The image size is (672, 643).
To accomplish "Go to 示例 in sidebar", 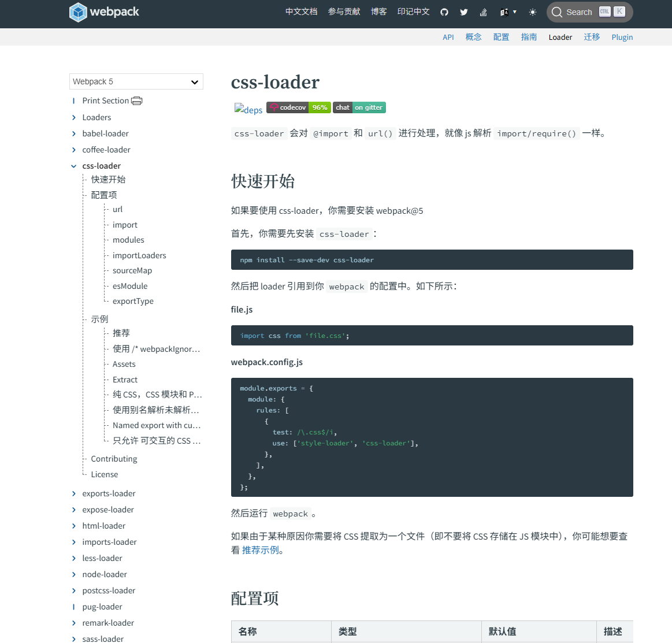I will [99, 319].
